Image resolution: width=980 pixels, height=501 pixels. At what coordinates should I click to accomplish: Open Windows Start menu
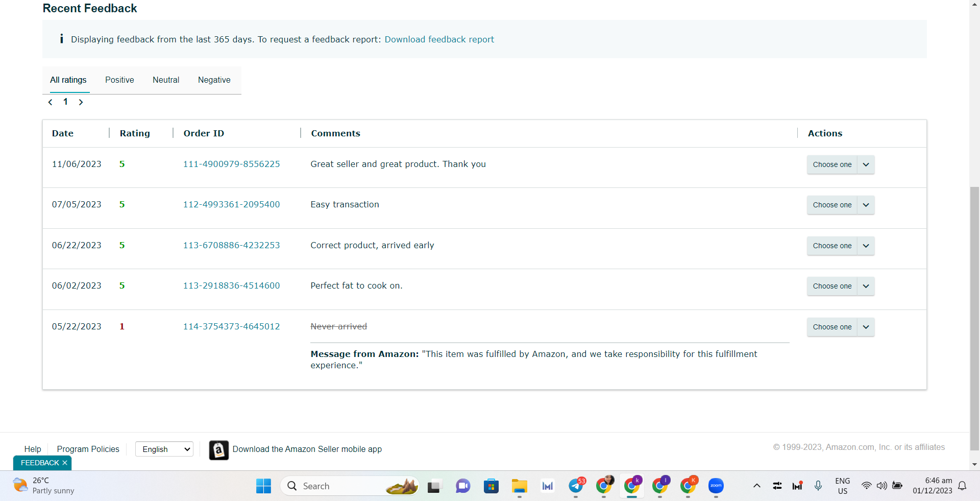pos(263,486)
